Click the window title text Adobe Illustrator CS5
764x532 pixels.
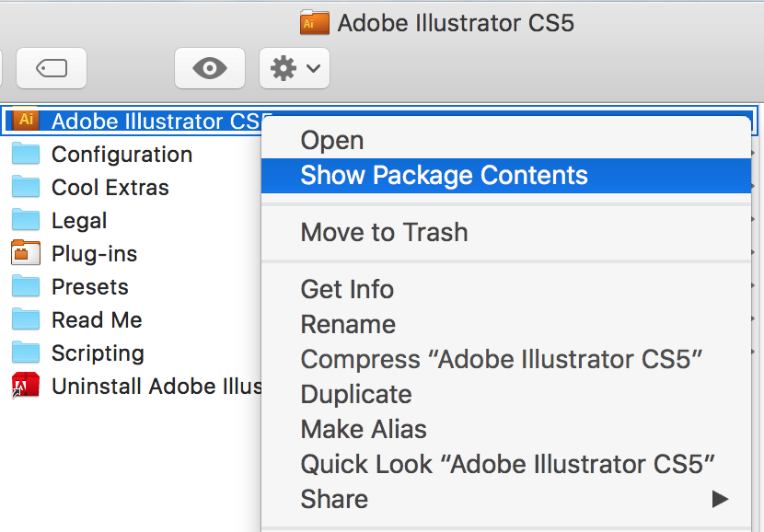456,23
